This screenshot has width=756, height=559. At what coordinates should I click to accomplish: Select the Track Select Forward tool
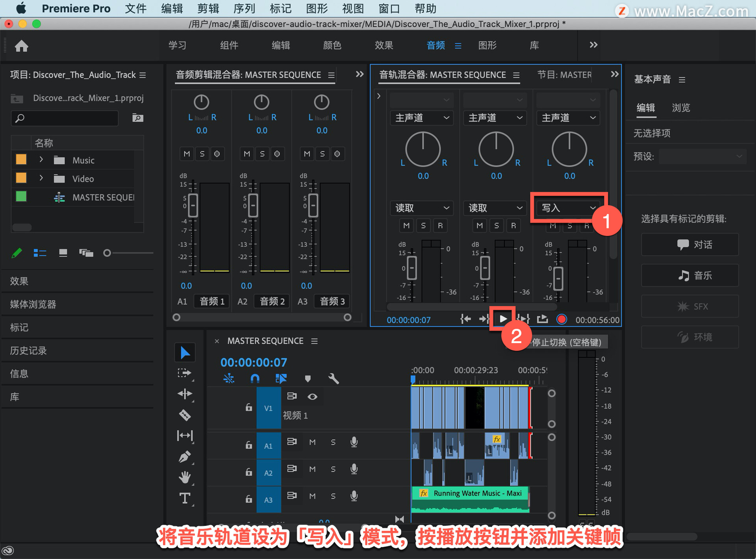185,373
